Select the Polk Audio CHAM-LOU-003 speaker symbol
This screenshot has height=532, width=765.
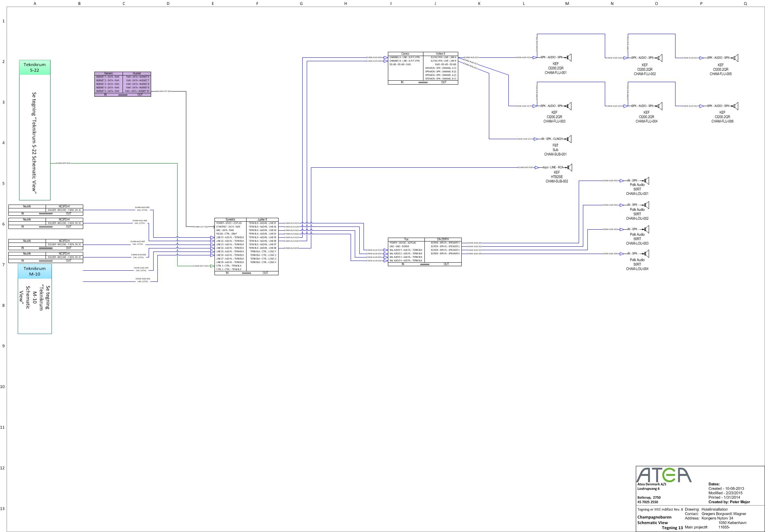[x=646, y=229]
